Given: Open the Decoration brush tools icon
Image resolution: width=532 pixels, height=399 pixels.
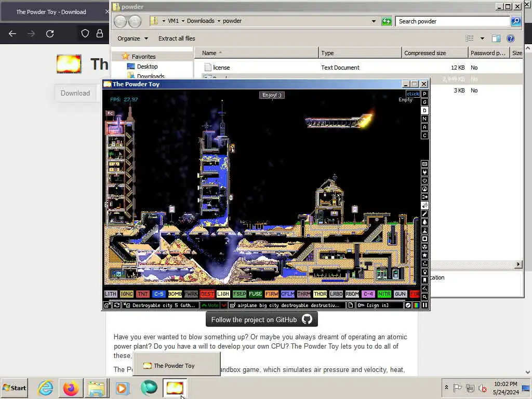Looking at the screenshot, I should point(424,288).
